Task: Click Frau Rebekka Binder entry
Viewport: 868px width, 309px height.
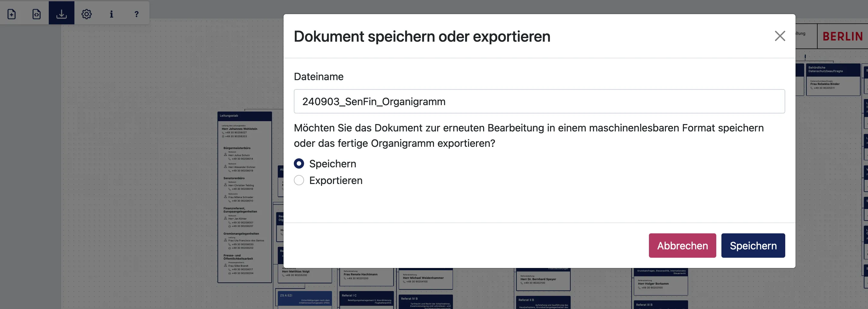Action: [824, 84]
